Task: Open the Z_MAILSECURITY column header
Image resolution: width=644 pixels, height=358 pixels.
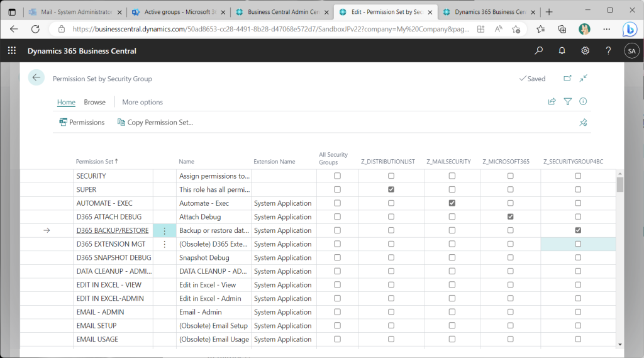Action: (x=448, y=162)
